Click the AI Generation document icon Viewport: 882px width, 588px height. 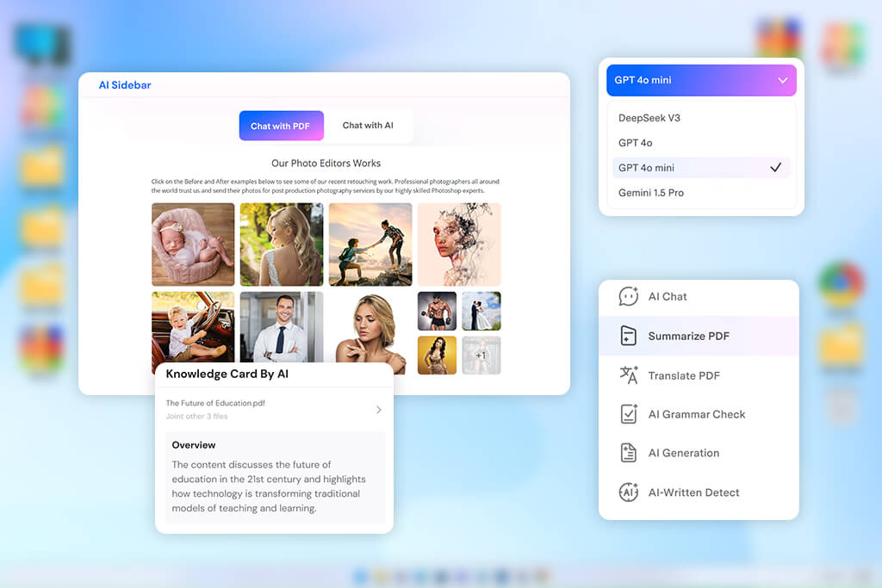click(x=628, y=453)
